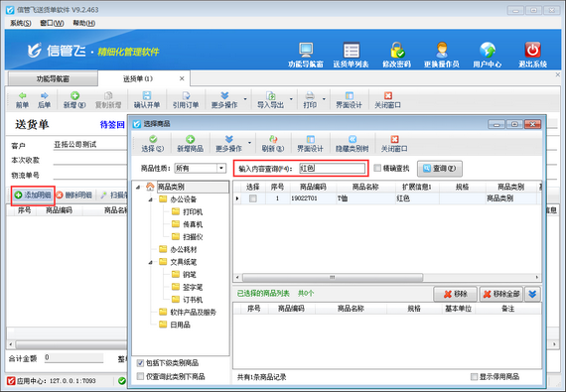Expand the blue double-chevron beside 移除全部
Viewport: 566px width, 392px height.
click(532, 295)
